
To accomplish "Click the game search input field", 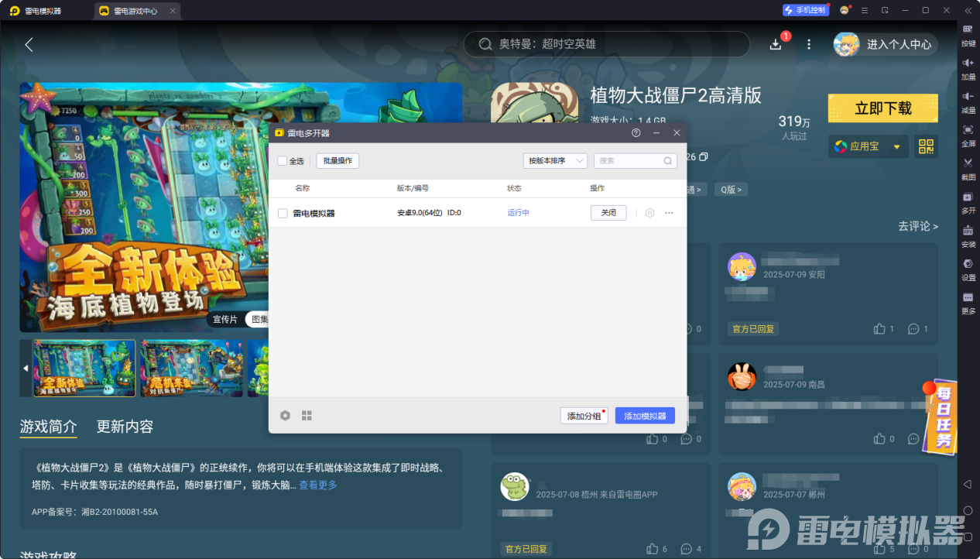I will coord(606,44).
